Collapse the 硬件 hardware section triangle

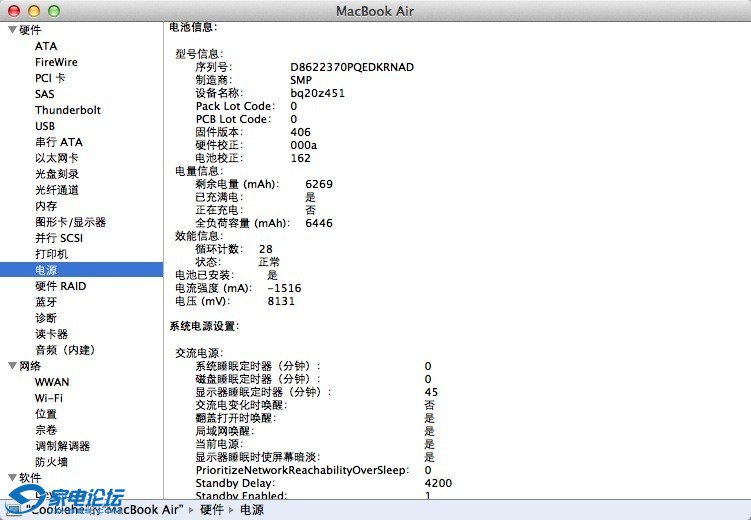click(12, 30)
